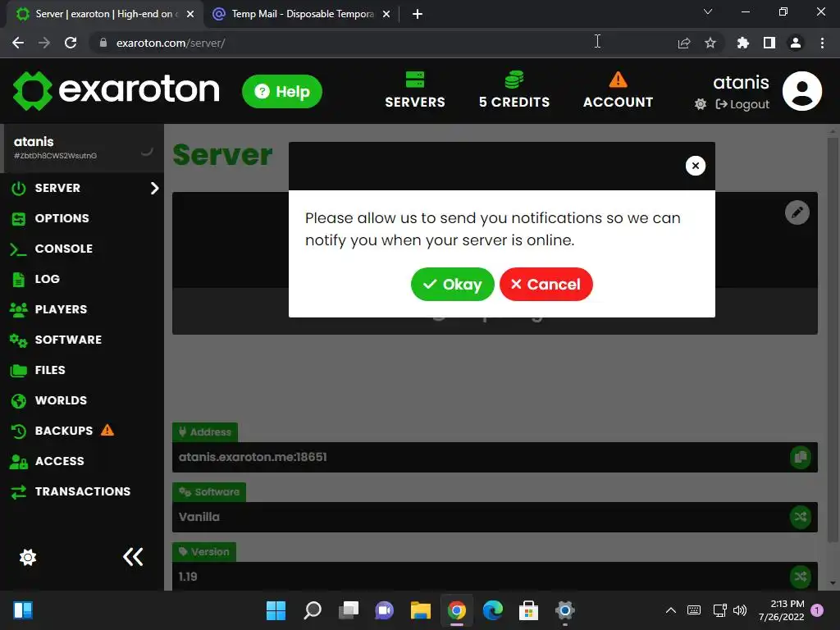The width and height of the screenshot is (840, 630).
Task: Go to the Servers page
Action: [414, 89]
